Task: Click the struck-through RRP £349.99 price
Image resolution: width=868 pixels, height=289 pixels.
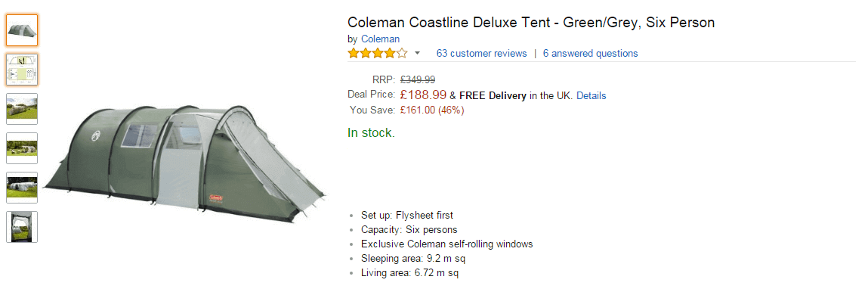Action: (x=418, y=80)
